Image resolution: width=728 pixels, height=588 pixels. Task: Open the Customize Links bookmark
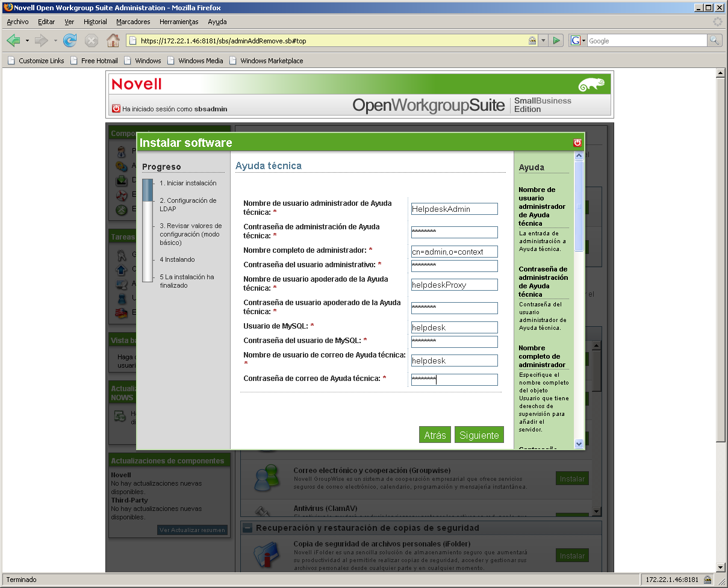tap(36, 61)
